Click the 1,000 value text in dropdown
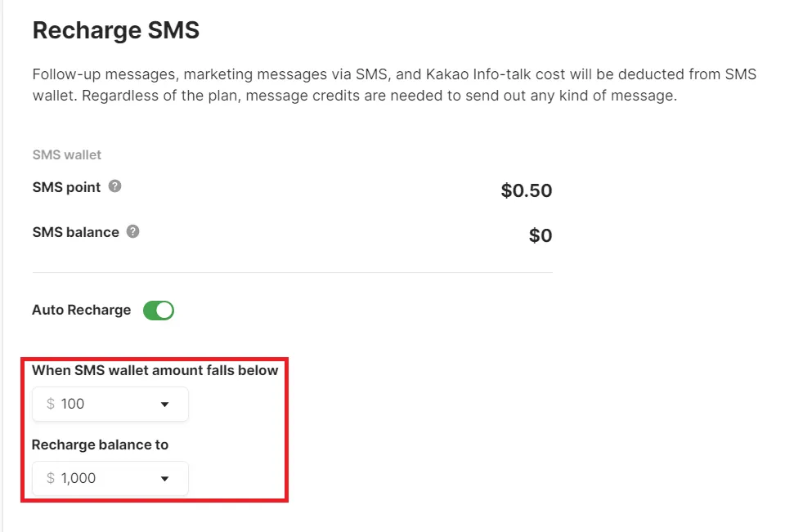The height and width of the screenshot is (532, 812). pos(79,478)
